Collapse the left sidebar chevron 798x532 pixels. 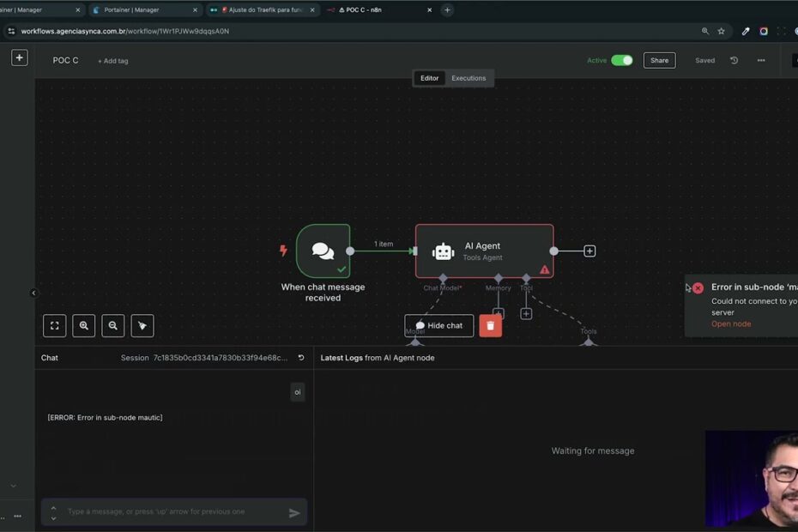pos(34,293)
